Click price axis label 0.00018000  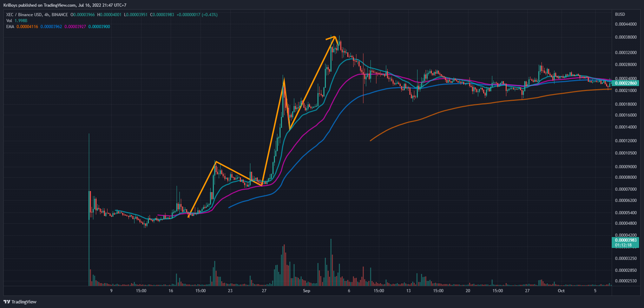click(626, 104)
